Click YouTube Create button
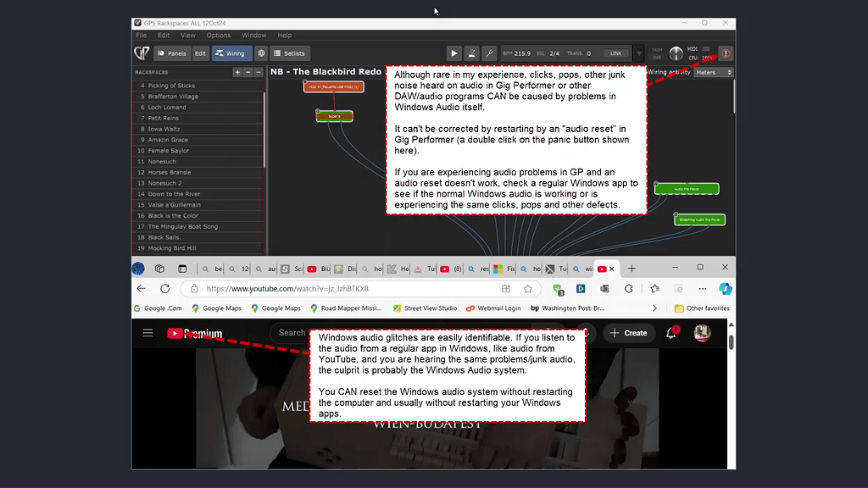This screenshot has height=488, width=868. (x=628, y=333)
